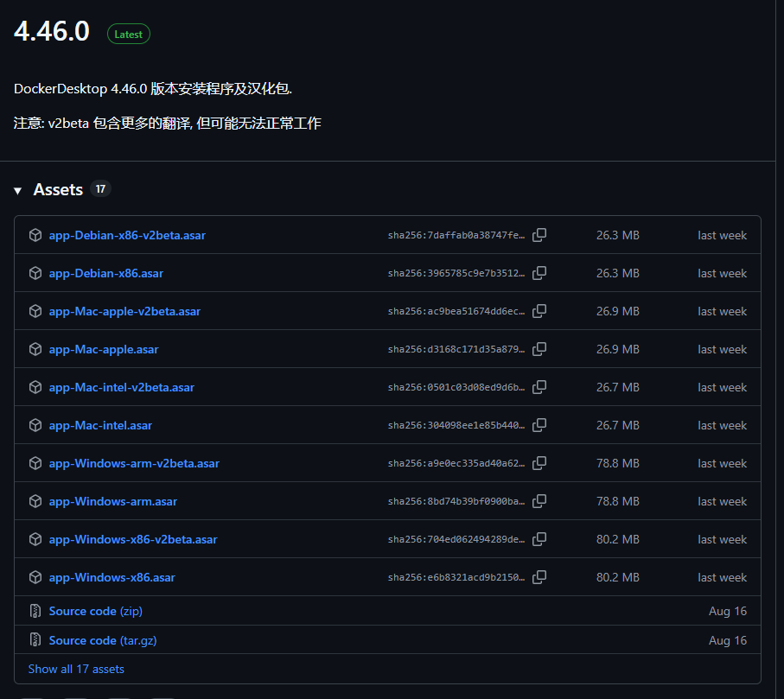Image resolution: width=784 pixels, height=699 pixels.
Task: Copy sha256 hash for app-Mac-intel.asar
Action: pos(539,425)
